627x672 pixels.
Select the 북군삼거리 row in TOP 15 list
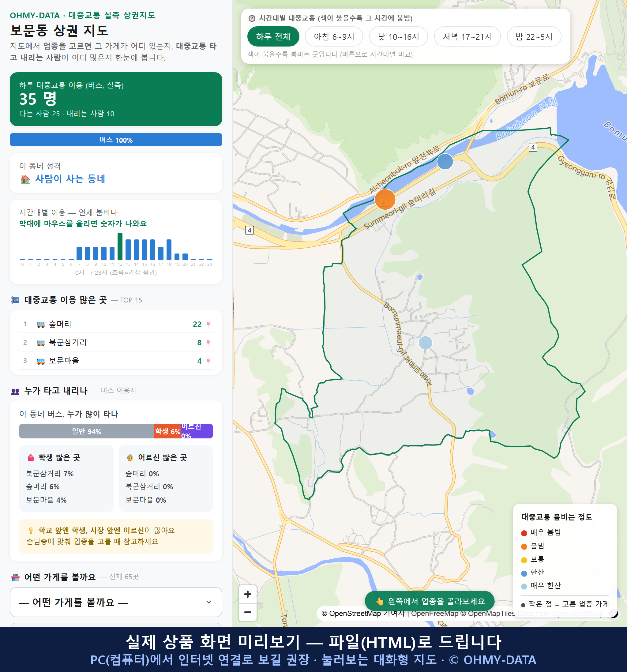pos(116,342)
